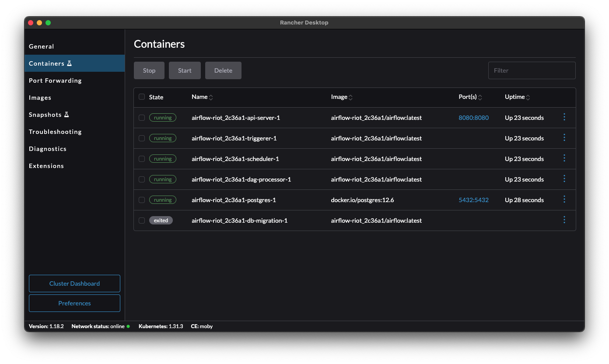Click the sort arrows on the Uptime column

point(529,97)
